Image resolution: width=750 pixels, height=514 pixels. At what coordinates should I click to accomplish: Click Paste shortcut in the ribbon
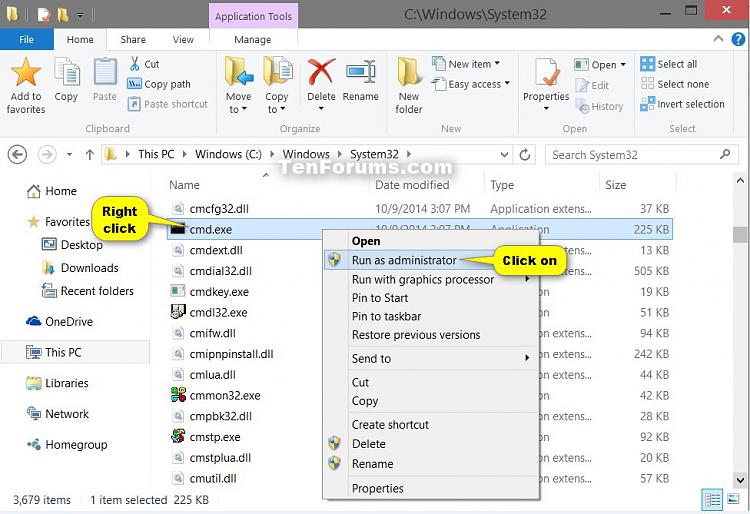pyautogui.click(x=167, y=104)
